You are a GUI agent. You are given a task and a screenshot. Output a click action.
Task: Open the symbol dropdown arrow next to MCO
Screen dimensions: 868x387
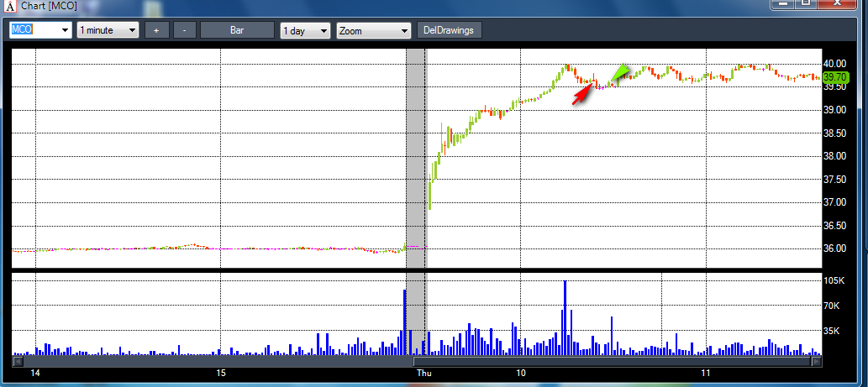[x=66, y=30]
